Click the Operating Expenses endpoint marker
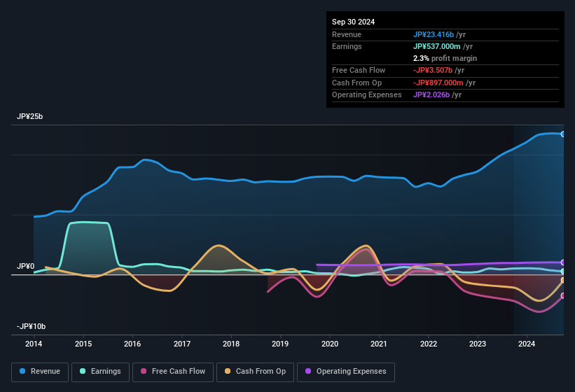 point(563,262)
